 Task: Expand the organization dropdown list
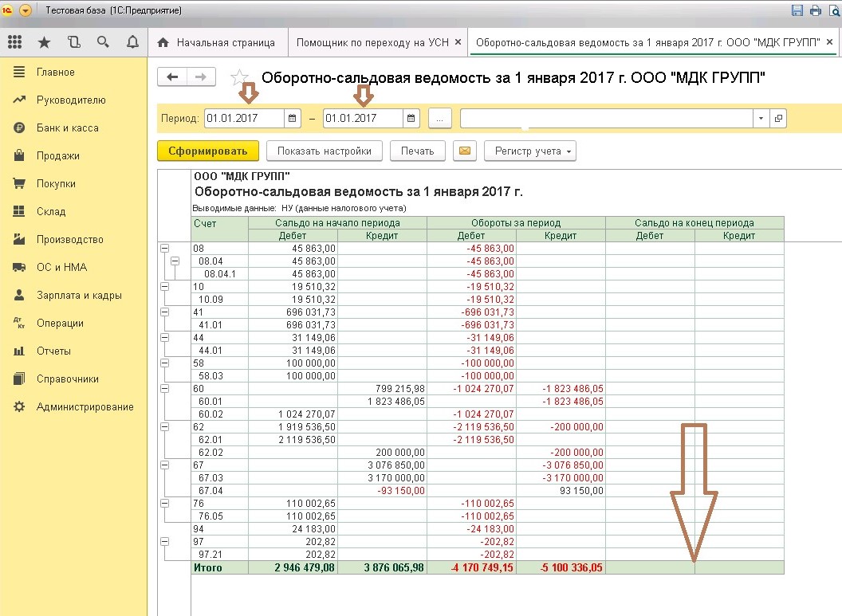click(x=761, y=118)
